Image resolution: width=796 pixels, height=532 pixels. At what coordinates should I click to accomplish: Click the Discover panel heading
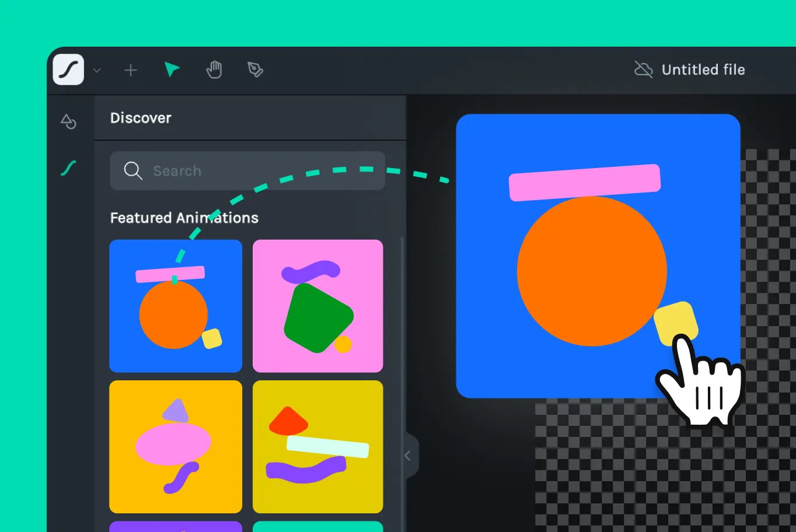pos(141,118)
